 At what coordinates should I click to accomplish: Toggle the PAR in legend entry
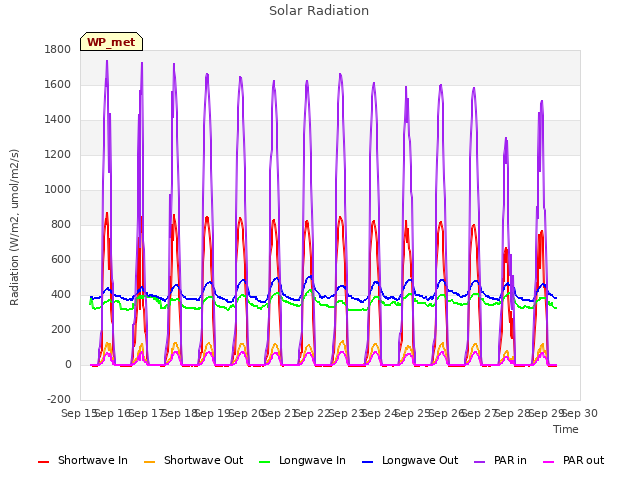[x=500, y=460]
